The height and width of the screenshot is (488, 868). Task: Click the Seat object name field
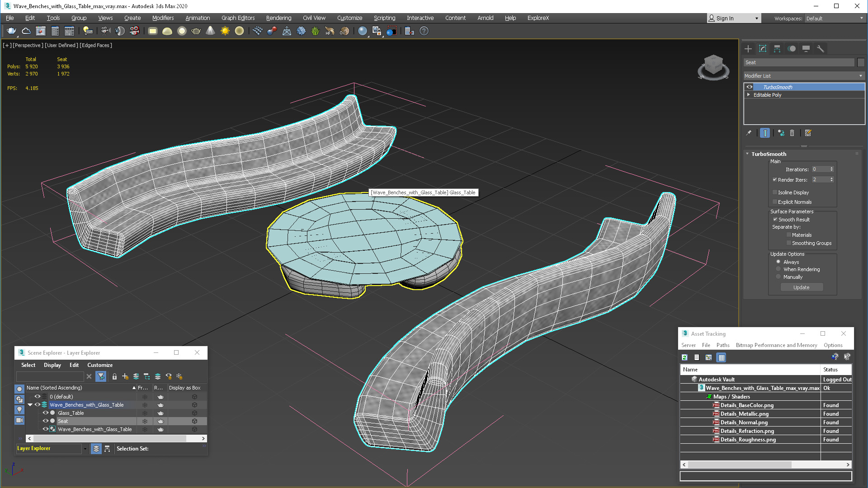(x=799, y=62)
